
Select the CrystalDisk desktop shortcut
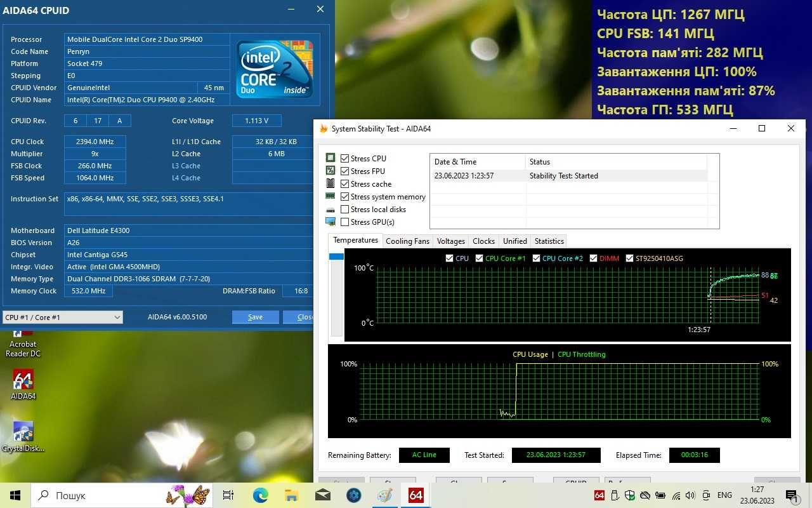pyautogui.click(x=23, y=437)
